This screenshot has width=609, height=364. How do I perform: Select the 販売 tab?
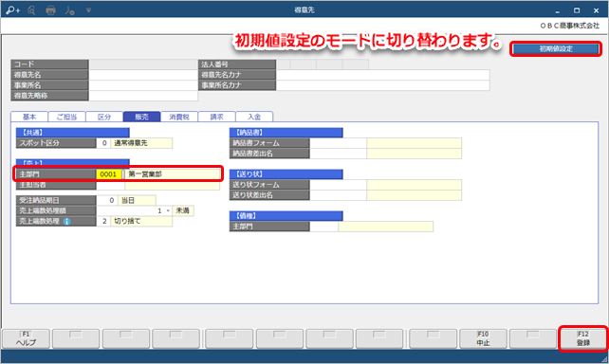[141, 117]
